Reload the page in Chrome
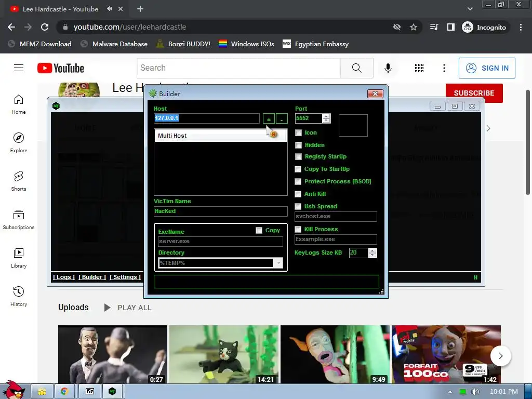The width and height of the screenshot is (532, 399). click(45, 27)
